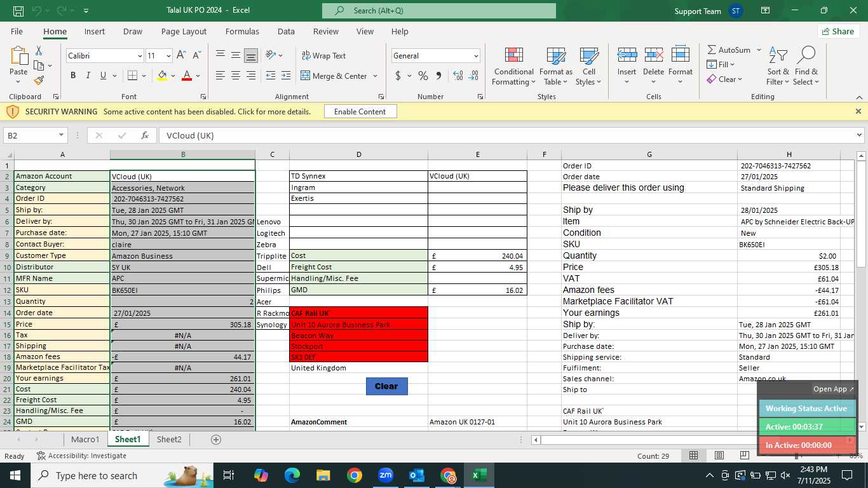The image size is (868, 488).
Task: Toggle Align Left
Action: (220, 76)
